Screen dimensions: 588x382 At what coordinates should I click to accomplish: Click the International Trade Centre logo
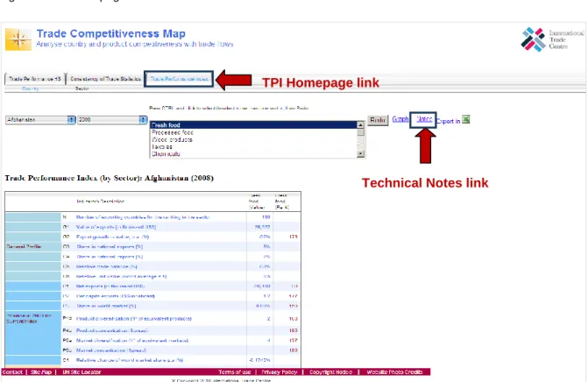(x=552, y=39)
